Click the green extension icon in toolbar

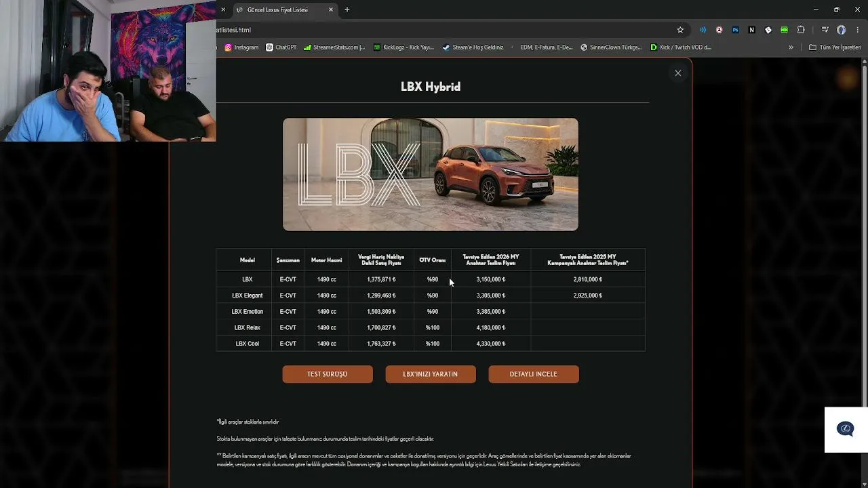pyautogui.click(x=785, y=30)
